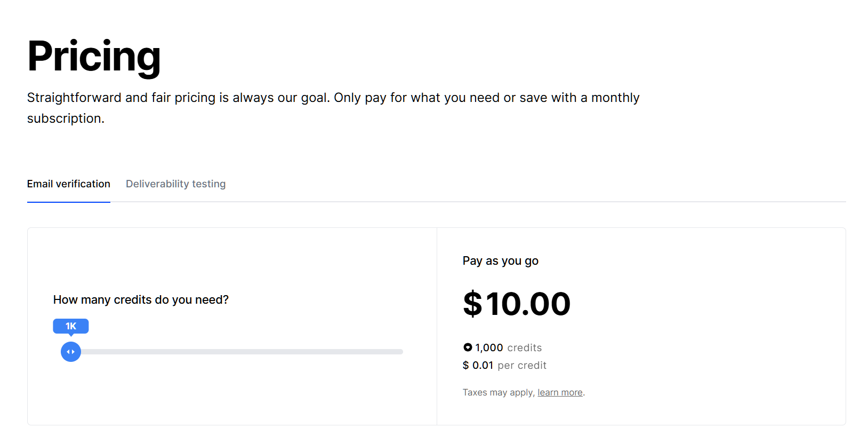This screenshot has width=868, height=435.
Task: Click the $ 0.01 per credit text
Action: pos(504,366)
